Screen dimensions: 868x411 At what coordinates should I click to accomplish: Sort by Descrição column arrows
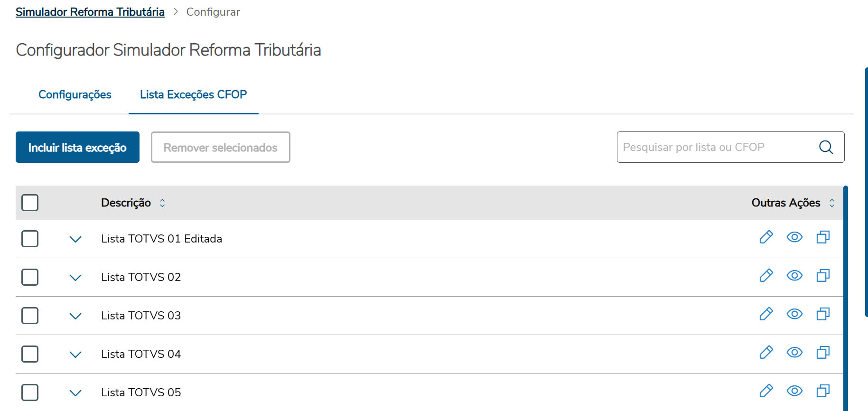coord(162,203)
